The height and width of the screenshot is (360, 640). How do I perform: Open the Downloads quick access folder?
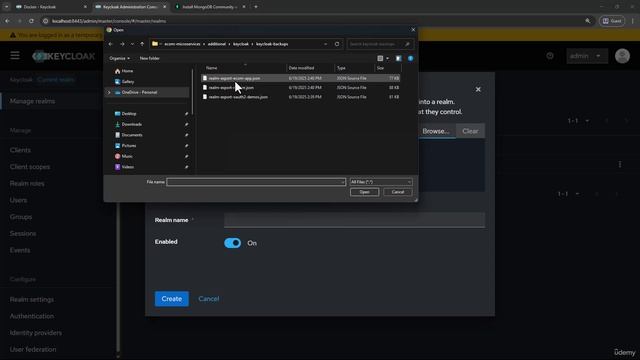click(131, 124)
